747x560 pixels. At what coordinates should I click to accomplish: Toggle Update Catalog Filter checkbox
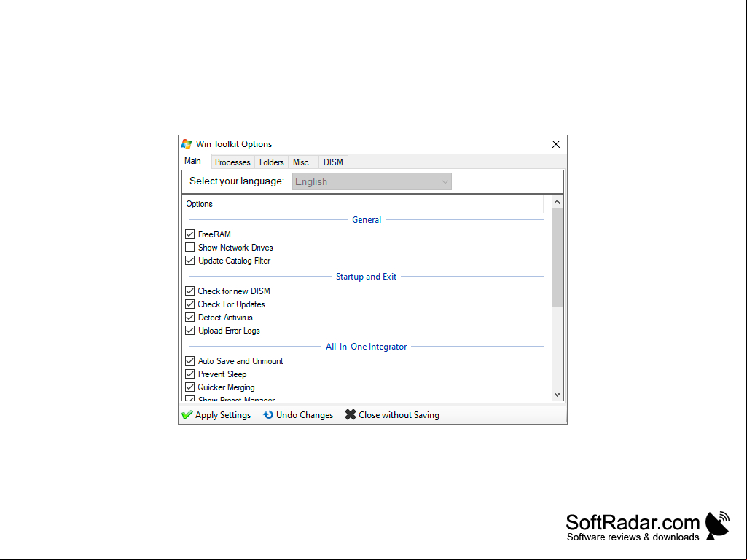click(x=189, y=261)
